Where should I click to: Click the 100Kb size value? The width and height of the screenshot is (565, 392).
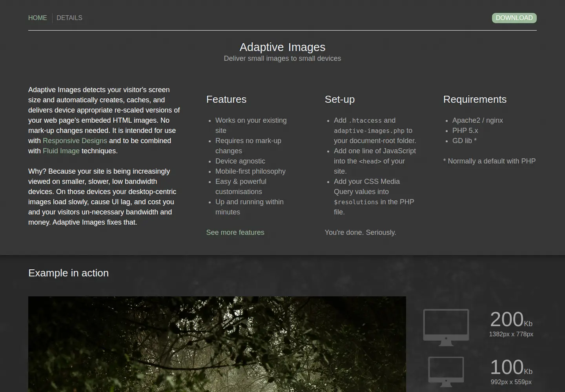point(511,367)
